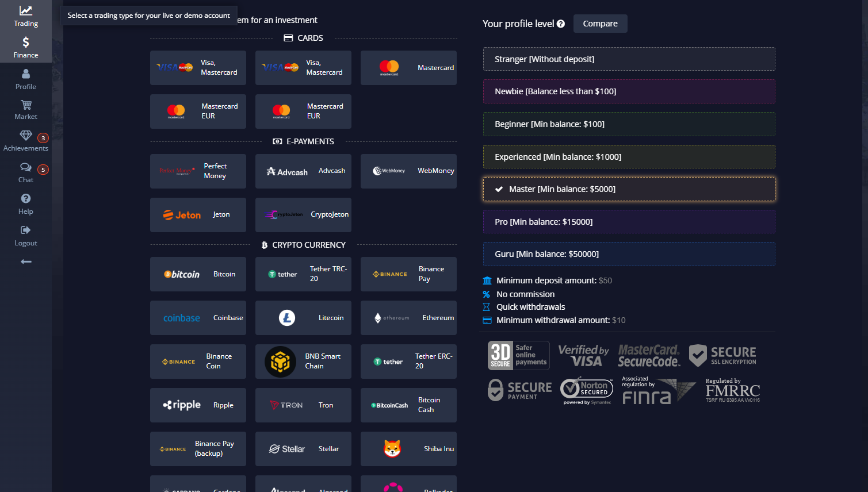Choose Litecoin deposit option

[303, 318]
